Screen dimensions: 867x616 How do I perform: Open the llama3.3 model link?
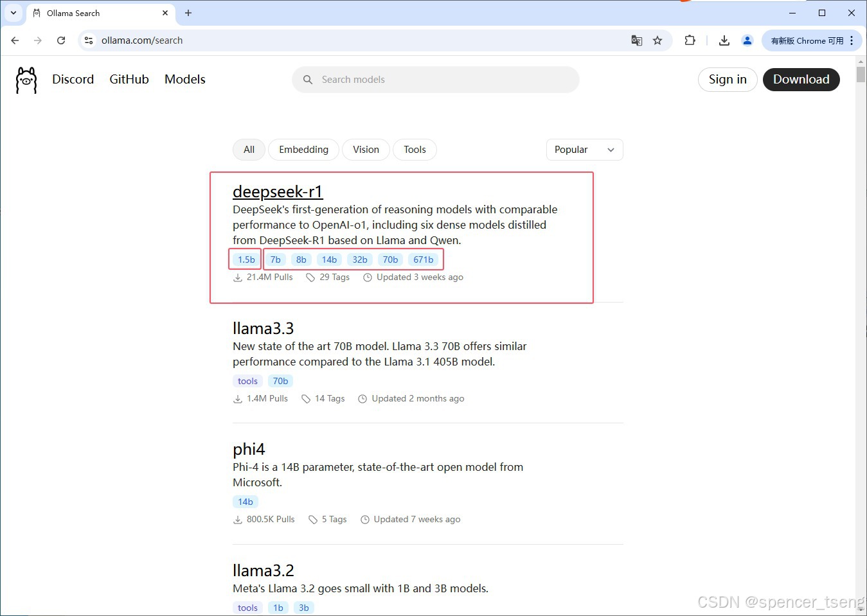tap(263, 328)
